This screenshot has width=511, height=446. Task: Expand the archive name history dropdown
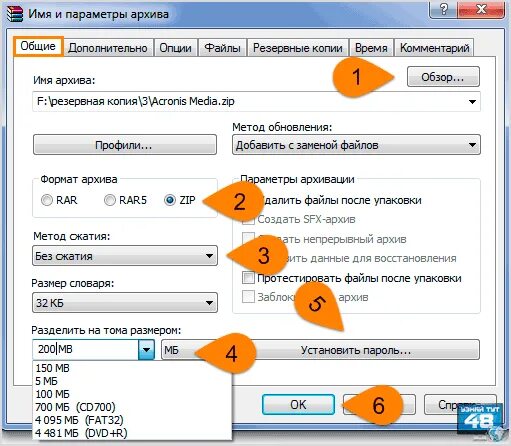tap(472, 101)
